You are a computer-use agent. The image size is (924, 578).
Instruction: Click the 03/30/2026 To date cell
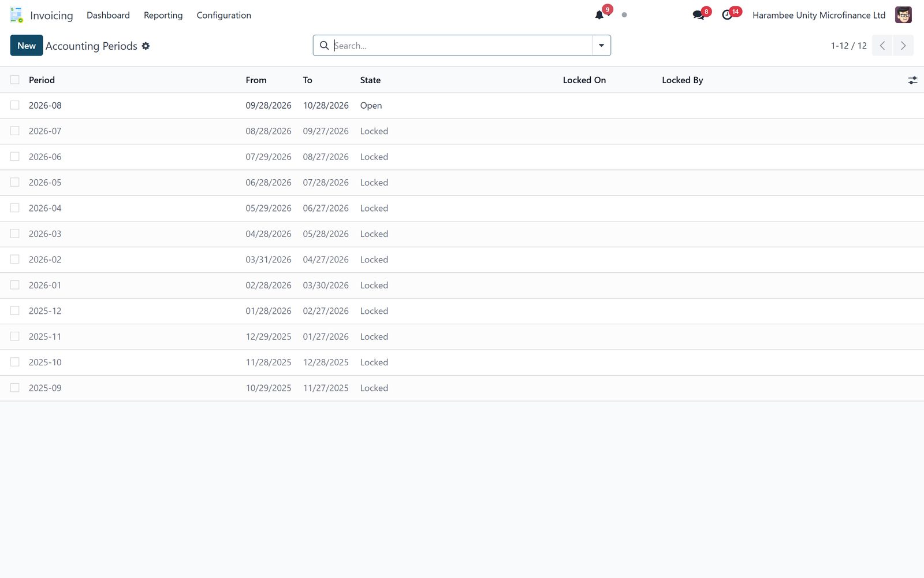coord(326,286)
